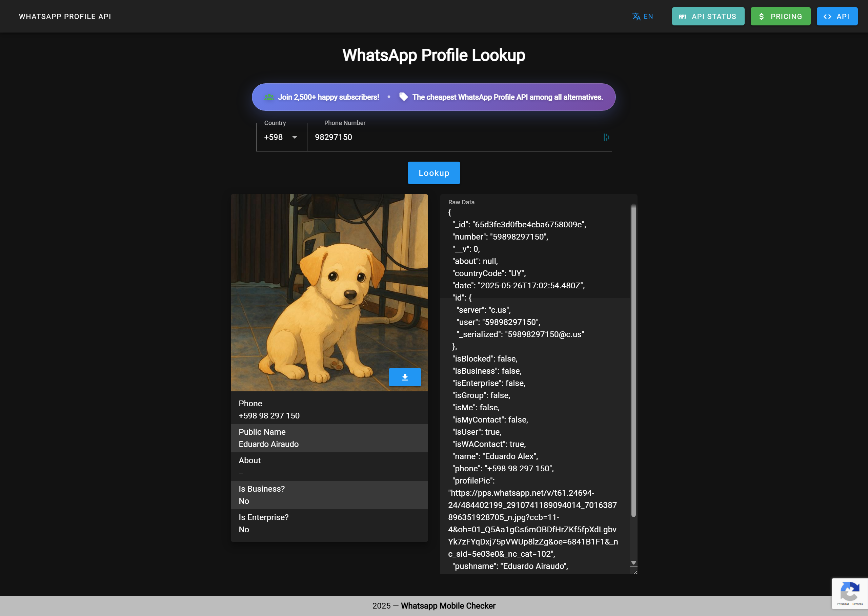Click the "name": "Eduardo Alex" line

pos(495,456)
